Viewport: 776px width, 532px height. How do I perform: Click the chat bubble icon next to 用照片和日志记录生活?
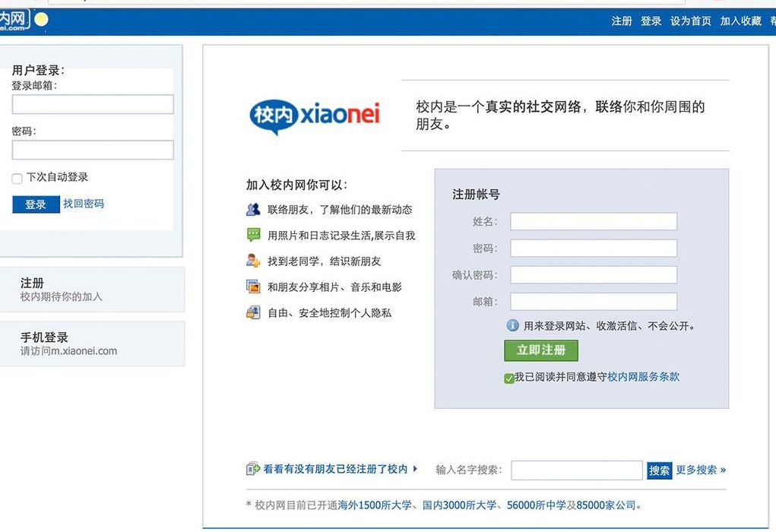pyautogui.click(x=253, y=235)
